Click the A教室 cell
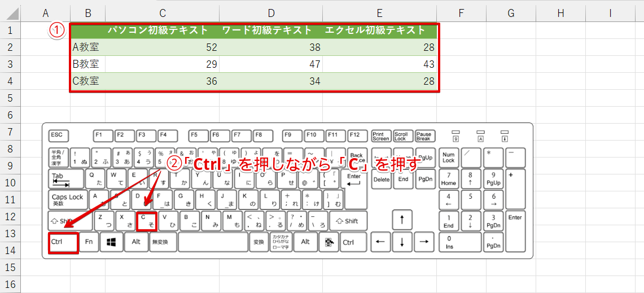The width and height of the screenshot is (644, 293). point(86,47)
